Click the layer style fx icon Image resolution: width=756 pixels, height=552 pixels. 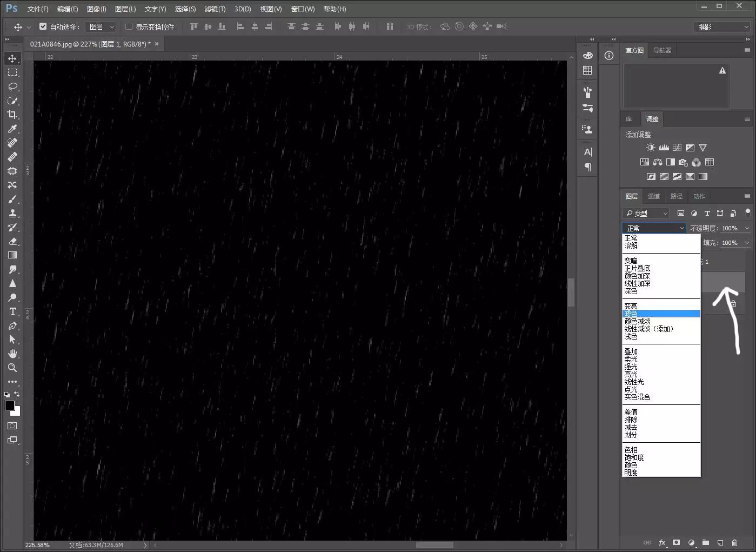(x=662, y=543)
